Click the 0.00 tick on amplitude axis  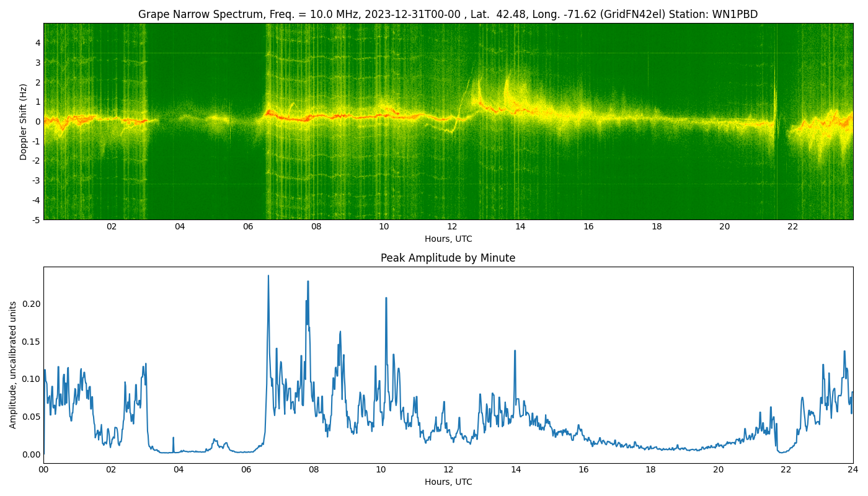pos(31,454)
